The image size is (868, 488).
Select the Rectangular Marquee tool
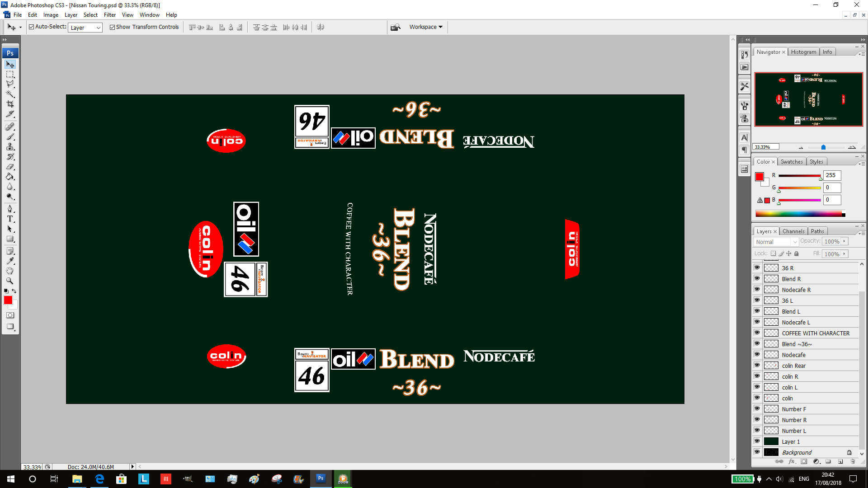tap(10, 75)
